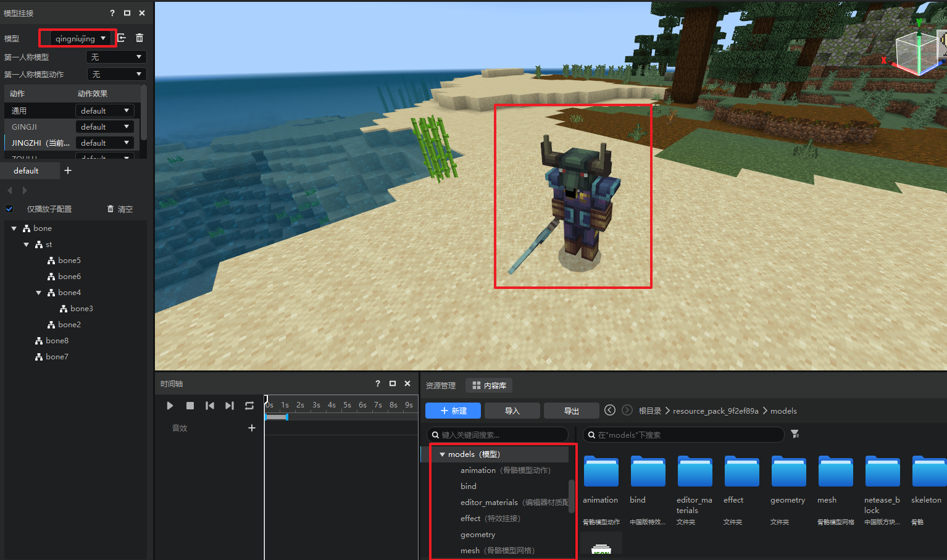Open the JINGZHI action effect dropdown
947x560 pixels.
point(104,143)
